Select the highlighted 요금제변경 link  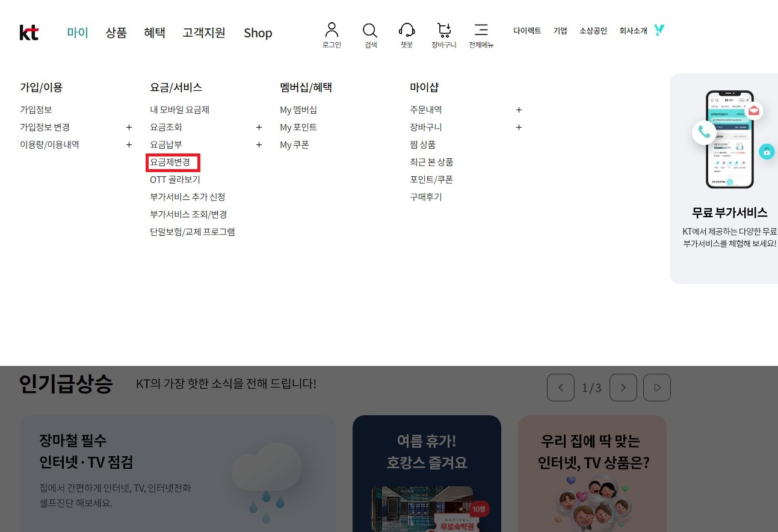173,162
